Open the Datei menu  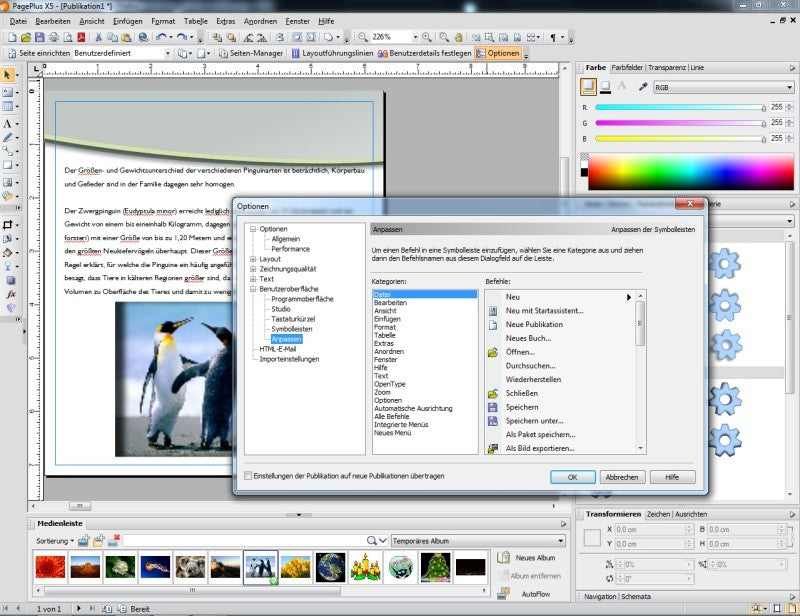pyautogui.click(x=18, y=21)
